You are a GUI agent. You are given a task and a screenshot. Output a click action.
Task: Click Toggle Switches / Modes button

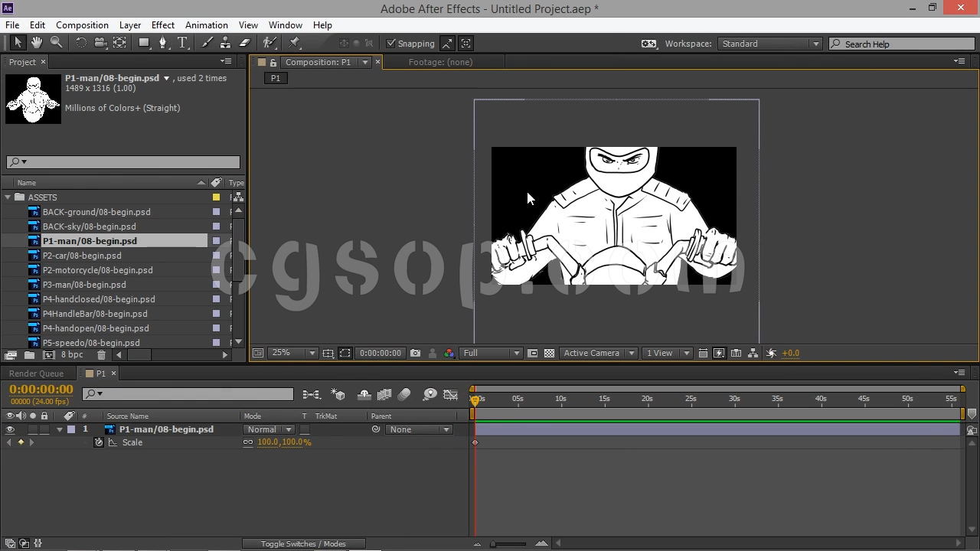pyautogui.click(x=303, y=543)
